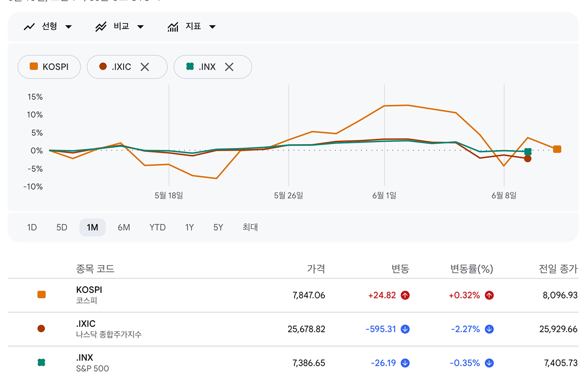Screen dimensions: 588x377
Task: Switch to the 6M time range
Action: pos(124,227)
